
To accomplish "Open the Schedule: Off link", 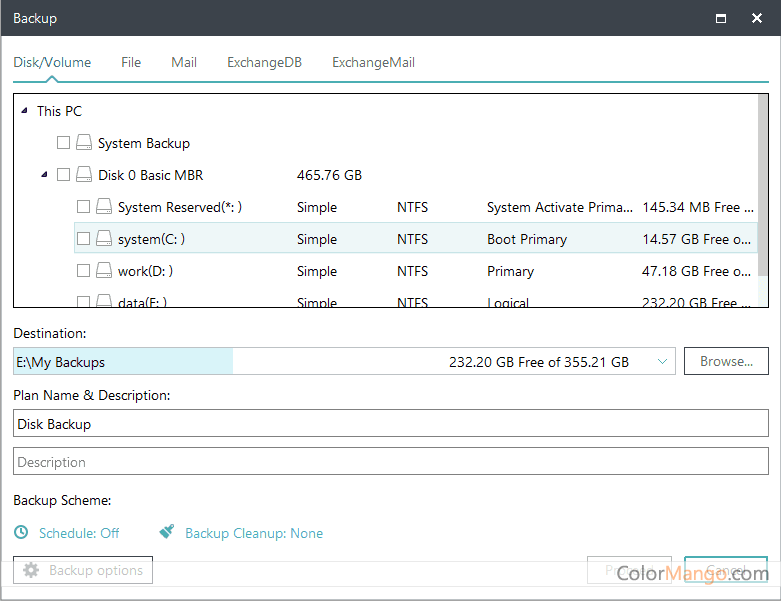I will pos(79,533).
